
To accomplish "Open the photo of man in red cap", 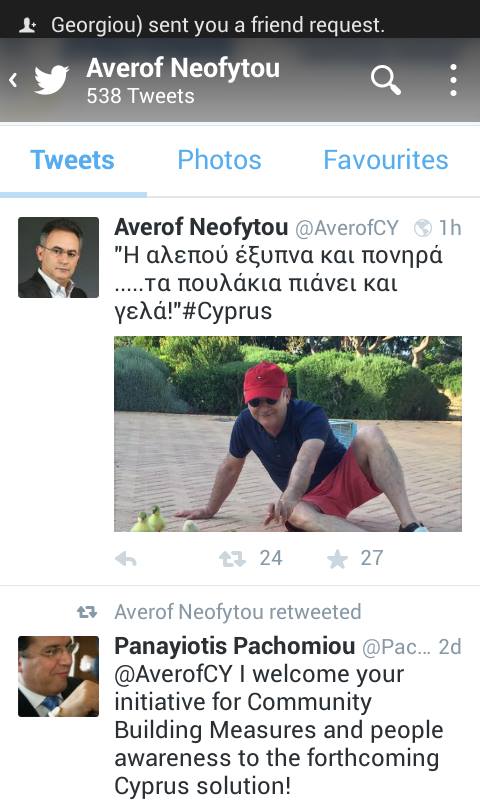I will [x=288, y=434].
